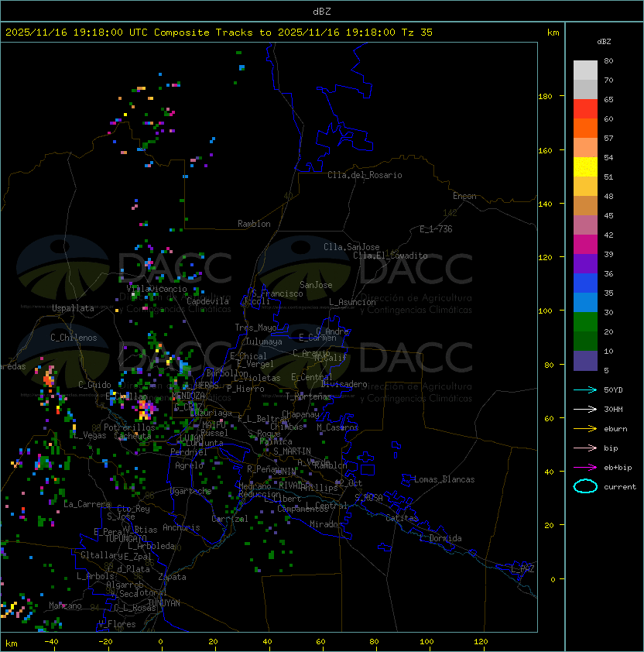Click the 'S_Francisco' map label

[277, 293]
